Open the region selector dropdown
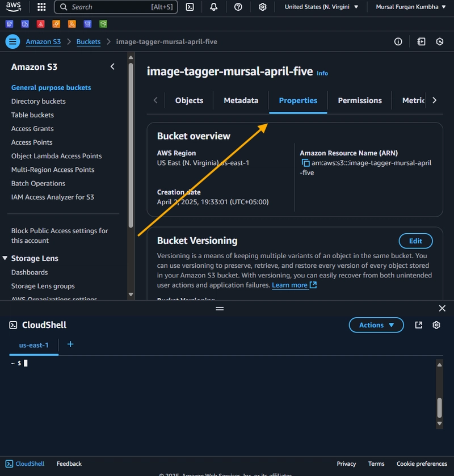This screenshot has height=476, width=454. coord(321,7)
